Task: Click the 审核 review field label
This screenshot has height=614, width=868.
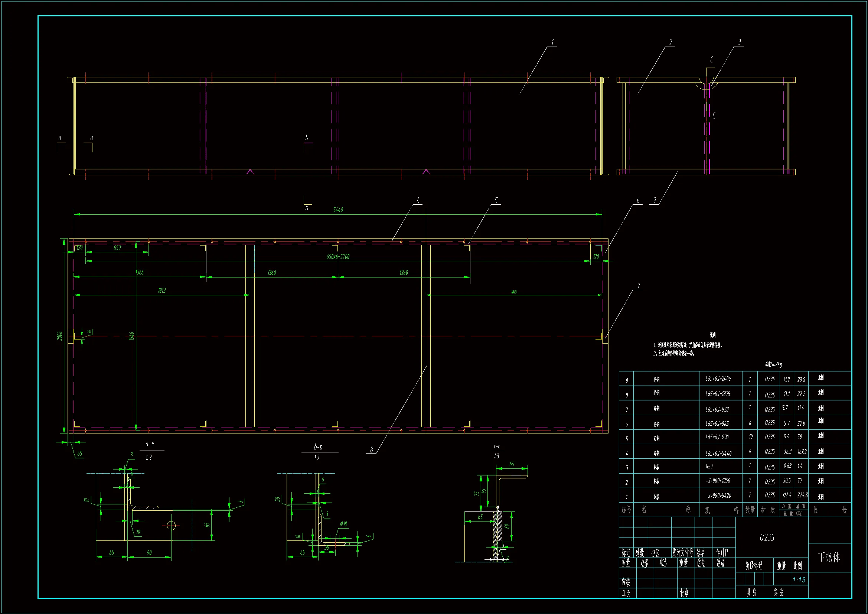Action: point(626,582)
